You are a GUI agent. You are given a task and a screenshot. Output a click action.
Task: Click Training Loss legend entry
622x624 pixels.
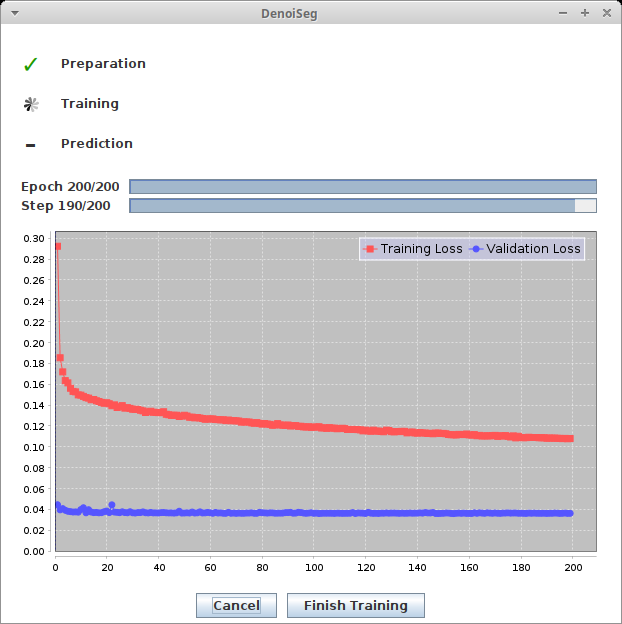point(413,249)
